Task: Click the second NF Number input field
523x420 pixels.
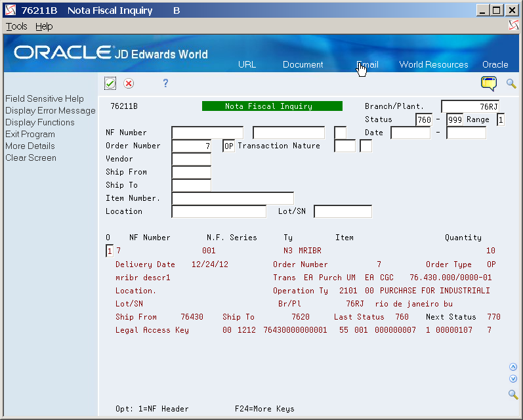Action: pyautogui.click(x=289, y=133)
